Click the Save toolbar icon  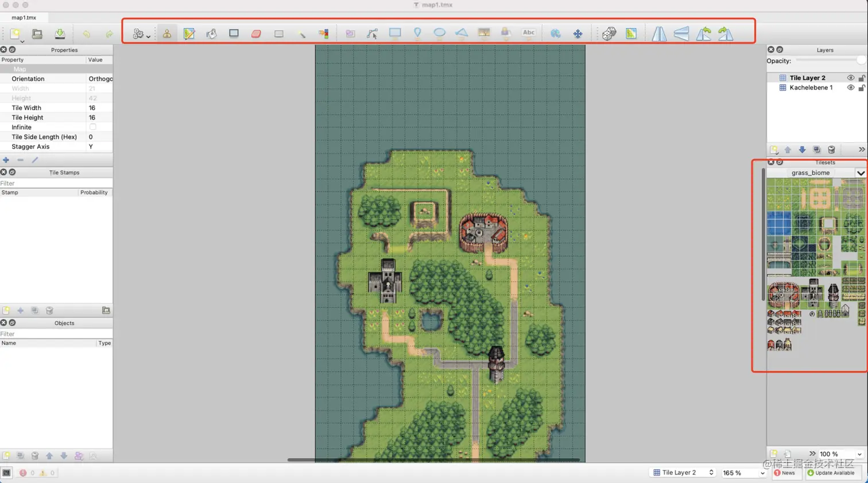tap(60, 34)
